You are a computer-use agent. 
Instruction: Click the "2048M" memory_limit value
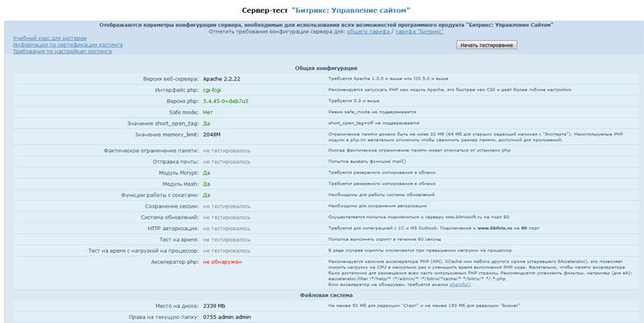click(x=212, y=135)
